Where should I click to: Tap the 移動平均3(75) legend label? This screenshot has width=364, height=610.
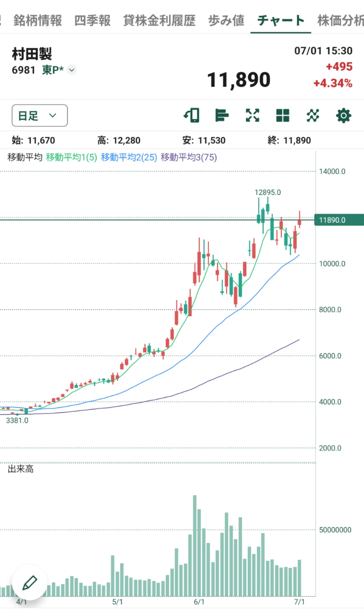(x=189, y=157)
